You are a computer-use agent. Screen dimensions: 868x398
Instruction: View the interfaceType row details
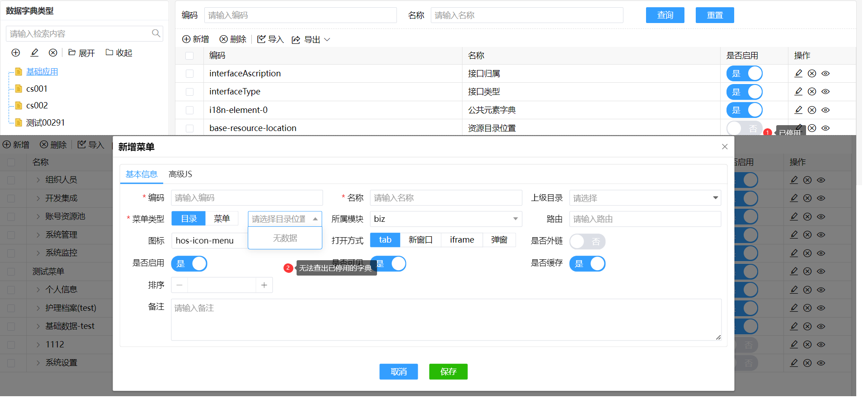tap(826, 92)
